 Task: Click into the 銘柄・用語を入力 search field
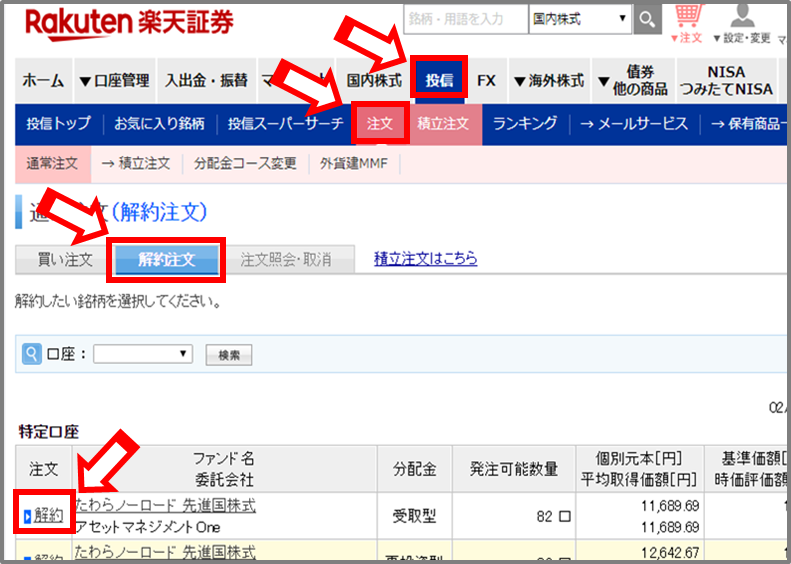[x=466, y=19]
